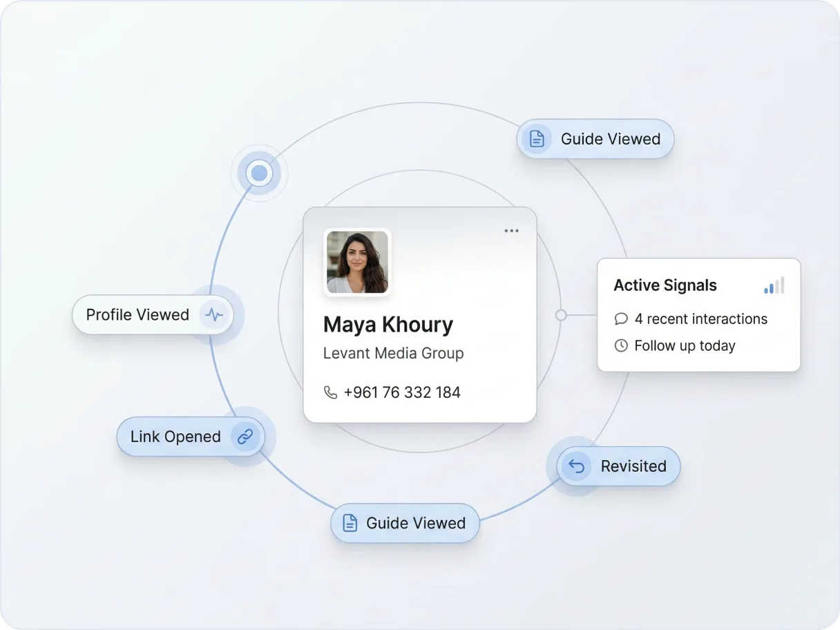The height and width of the screenshot is (630, 840).
Task: Click the Follow up today reminder
Action: (x=684, y=345)
